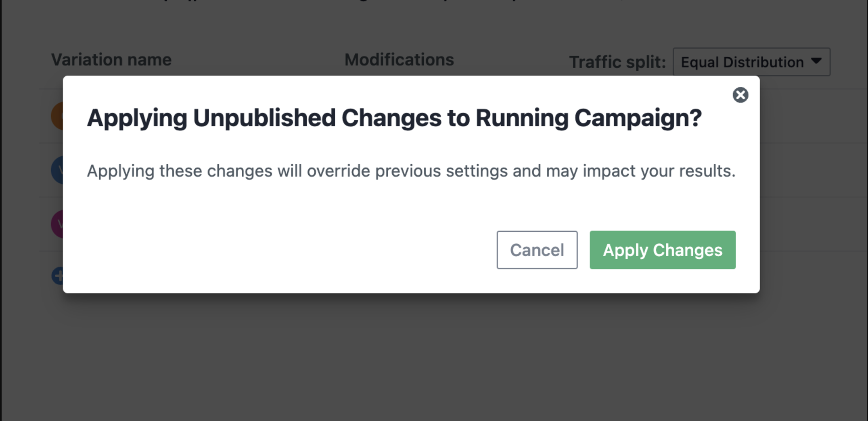Click the Traffic split dropdown arrow
The height and width of the screenshot is (421, 868).
point(816,61)
